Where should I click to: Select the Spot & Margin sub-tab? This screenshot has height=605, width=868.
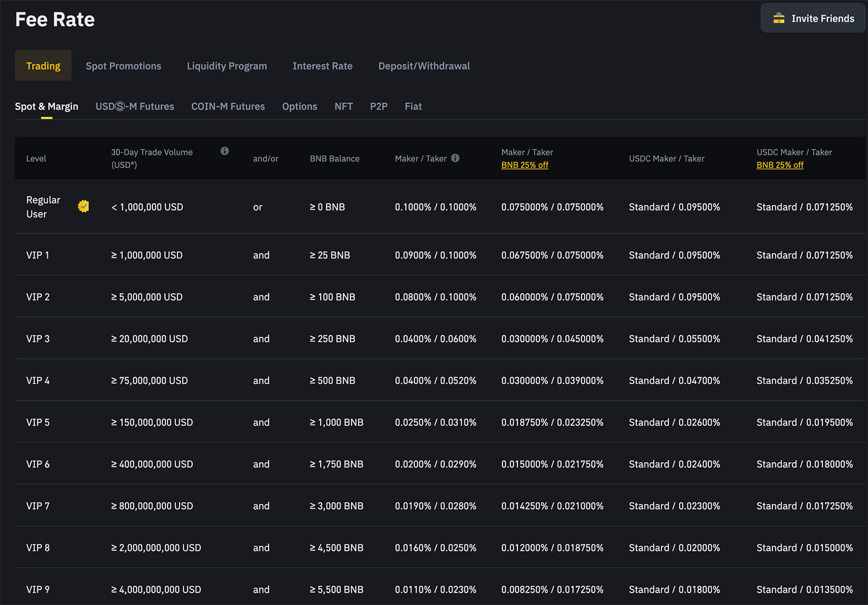tap(47, 106)
